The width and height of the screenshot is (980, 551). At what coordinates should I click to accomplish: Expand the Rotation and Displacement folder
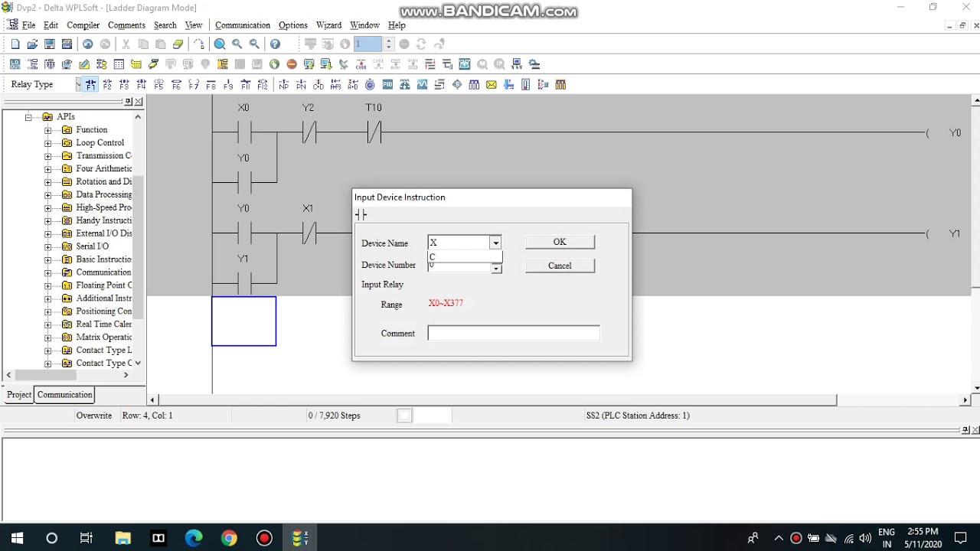47,182
